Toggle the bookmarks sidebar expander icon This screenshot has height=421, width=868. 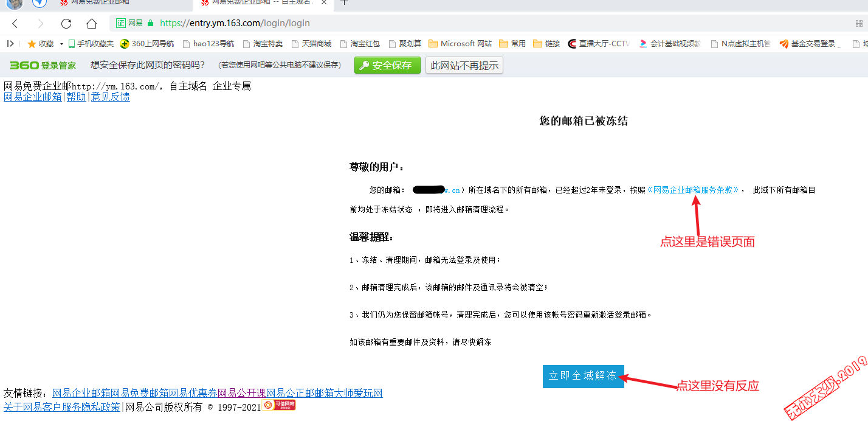coord(10,44)
